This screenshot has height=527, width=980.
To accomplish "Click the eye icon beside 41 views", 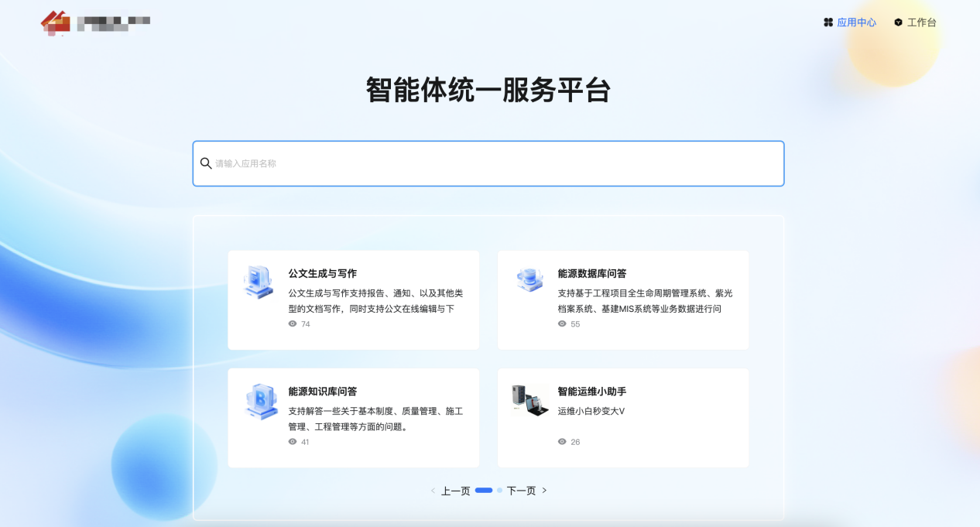I will pyautogui.click(x=293, y=442).
